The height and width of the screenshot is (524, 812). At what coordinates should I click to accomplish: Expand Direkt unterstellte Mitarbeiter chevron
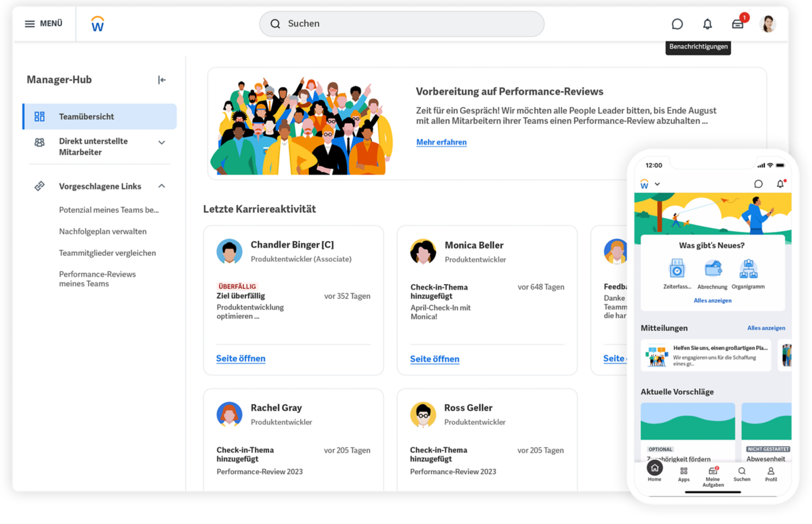[161, 143]
